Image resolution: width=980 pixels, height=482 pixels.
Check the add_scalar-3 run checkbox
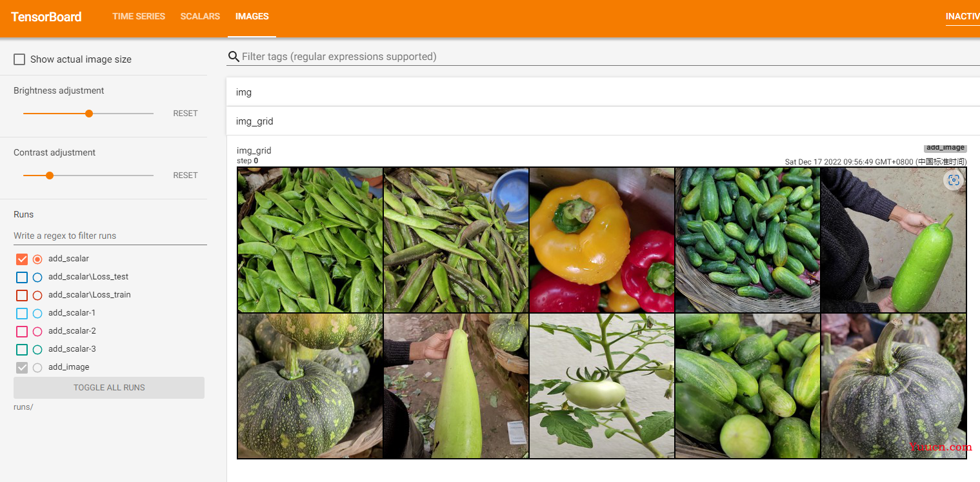pos(22,350)
